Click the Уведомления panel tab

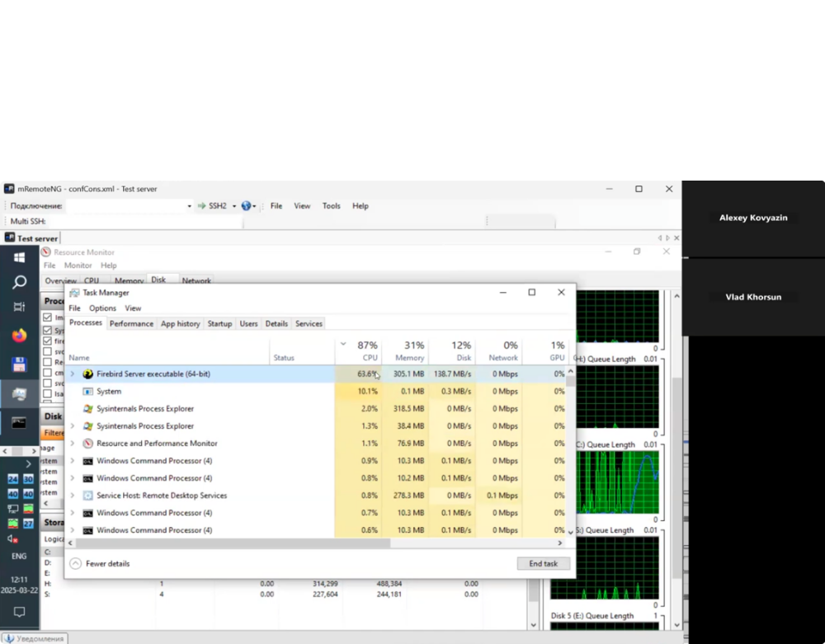tap(34, 638)
